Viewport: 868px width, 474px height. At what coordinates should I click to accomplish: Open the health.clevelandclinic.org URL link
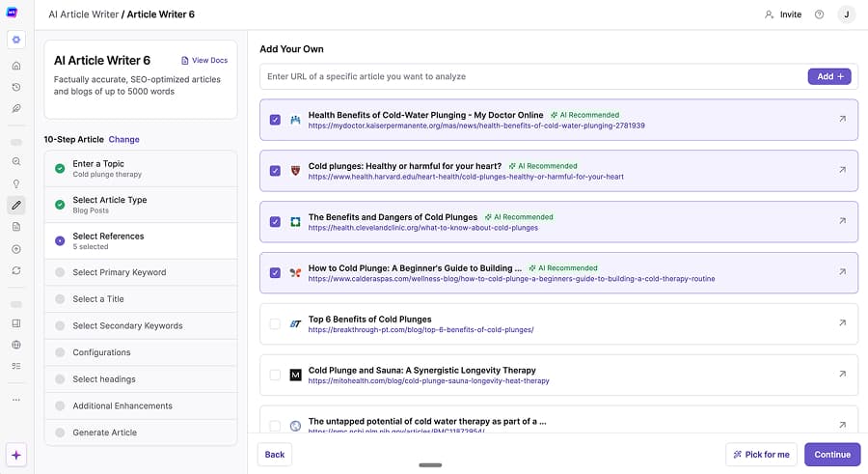[423, 228]
